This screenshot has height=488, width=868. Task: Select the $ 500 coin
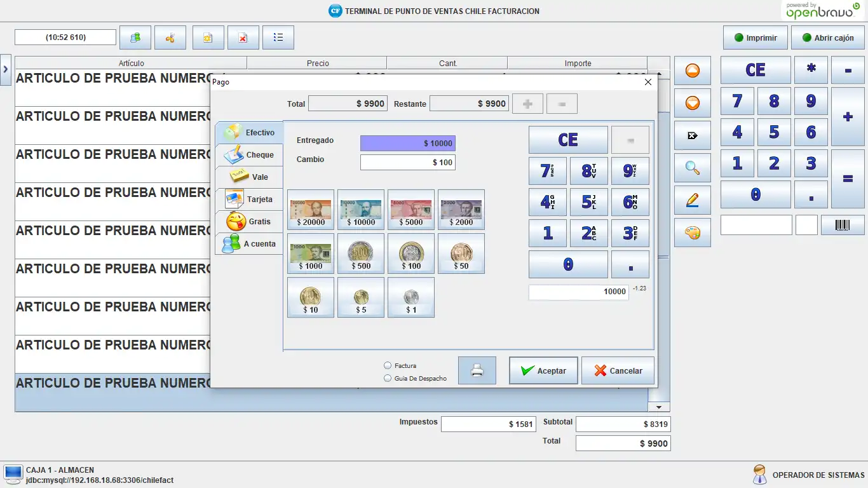click(x=361, y=254)
